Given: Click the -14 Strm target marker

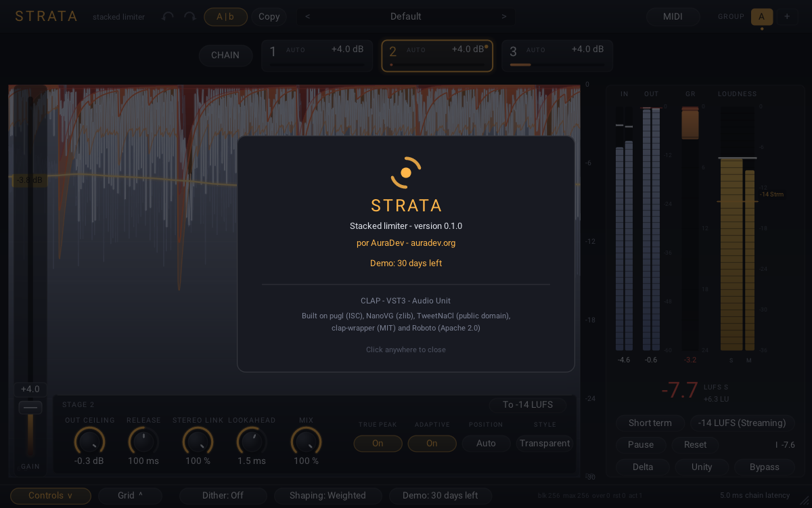Looking at the screenshot, I should 771,194.
